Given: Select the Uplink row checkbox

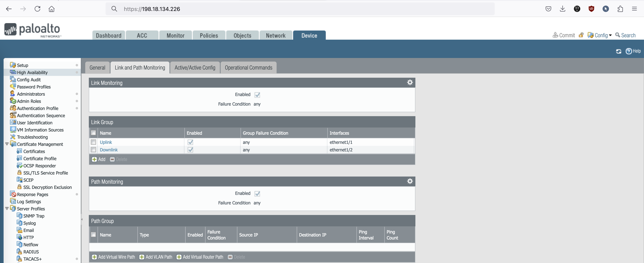Looking at the screenshot, I should coord(94,142).
